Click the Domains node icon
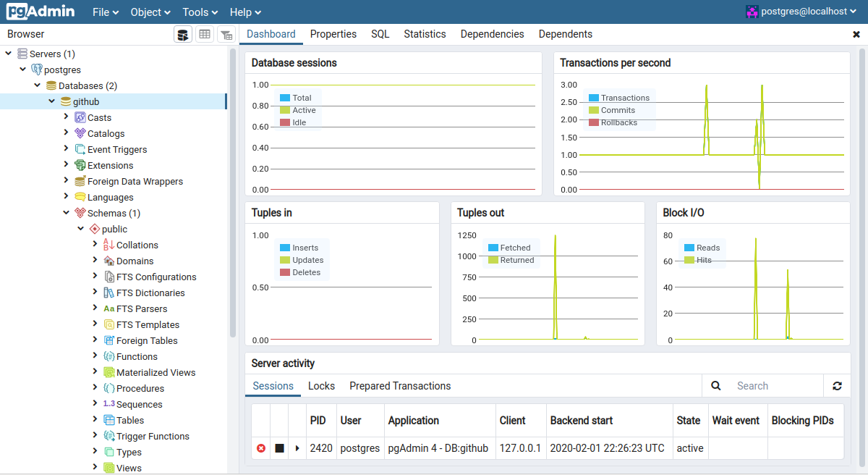Screen dimensions: 868x475 [x=109, y=261]
